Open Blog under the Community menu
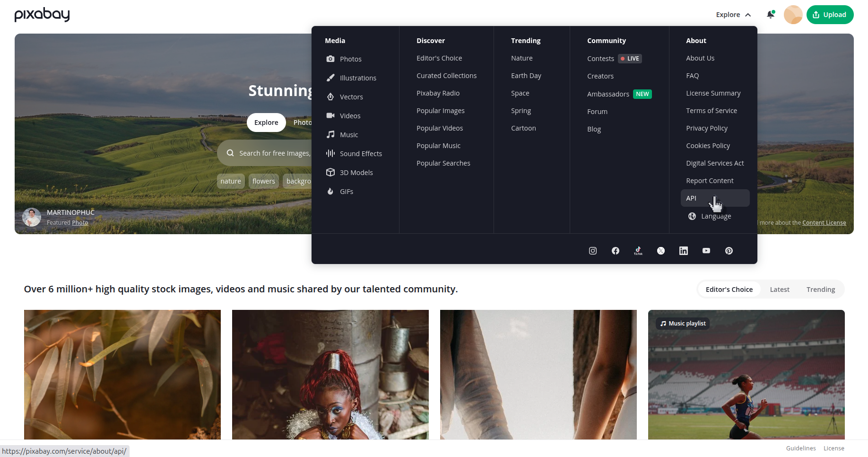Image resolution: width=868 pixels, height=457 pixels. pos(594,129)
